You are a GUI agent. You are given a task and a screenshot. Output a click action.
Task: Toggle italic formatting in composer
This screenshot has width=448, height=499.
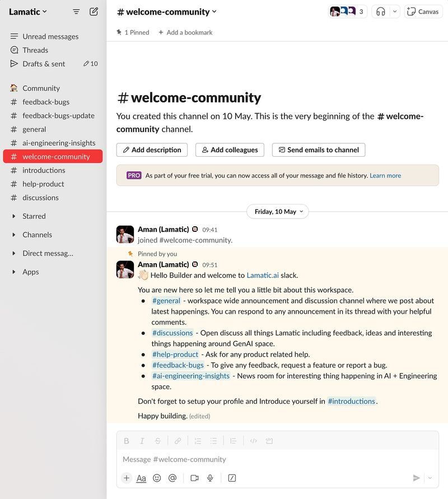point(142,441)
